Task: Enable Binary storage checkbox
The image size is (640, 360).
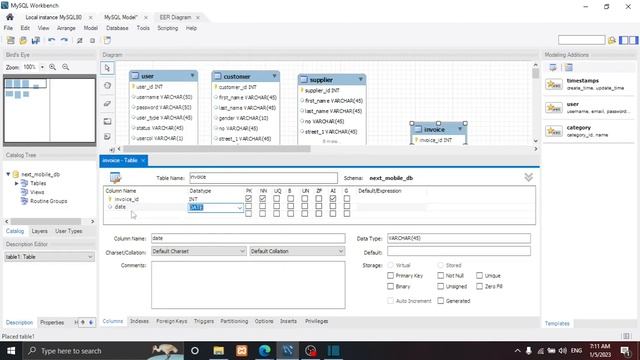Action: pos(391,286)
